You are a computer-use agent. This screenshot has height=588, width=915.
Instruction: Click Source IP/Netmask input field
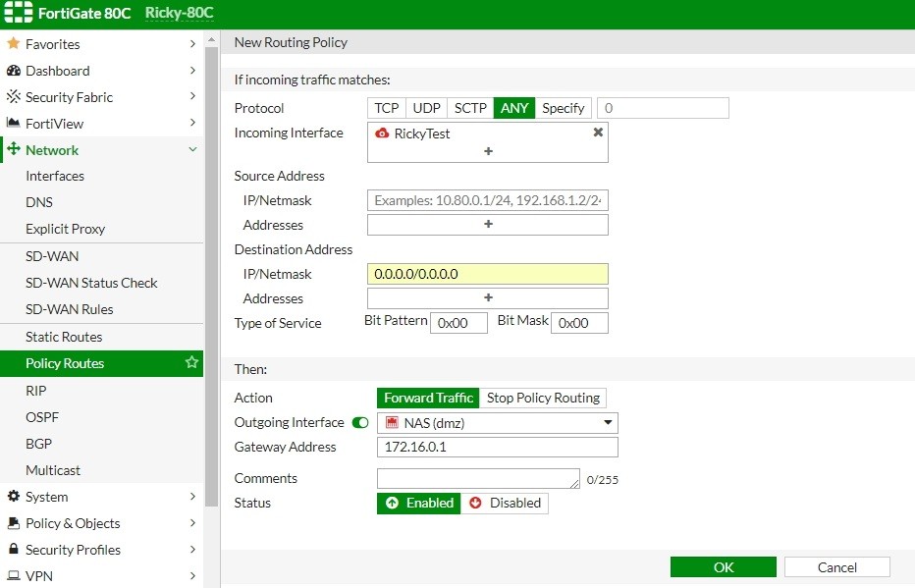click(488, 200)
